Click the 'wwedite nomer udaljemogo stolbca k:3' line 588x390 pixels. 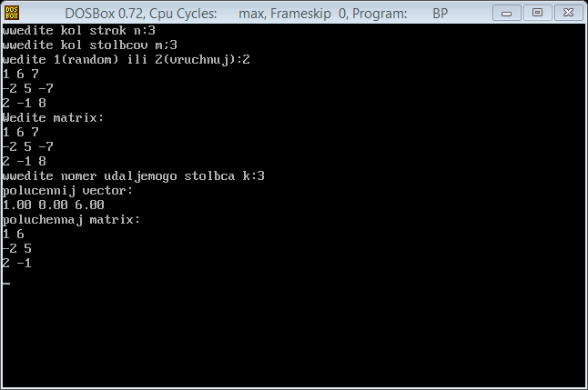[x=133, y=176]
